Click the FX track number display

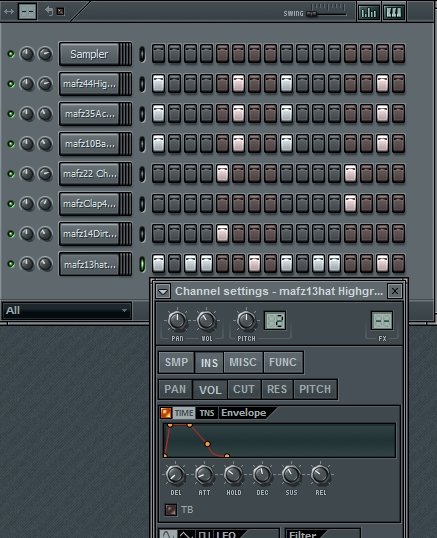pos(382,320)
